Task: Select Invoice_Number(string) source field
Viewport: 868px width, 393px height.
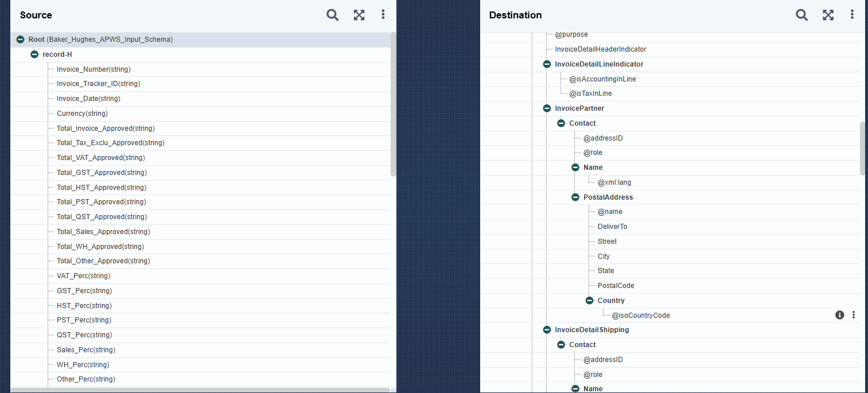Action: pyautogui.click(x=94, y=69)
